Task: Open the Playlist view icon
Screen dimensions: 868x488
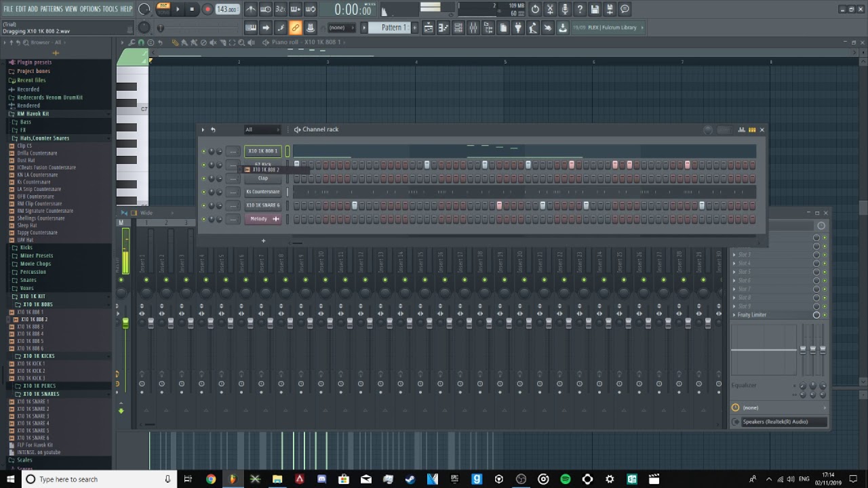Action: [x=429, y=28]
